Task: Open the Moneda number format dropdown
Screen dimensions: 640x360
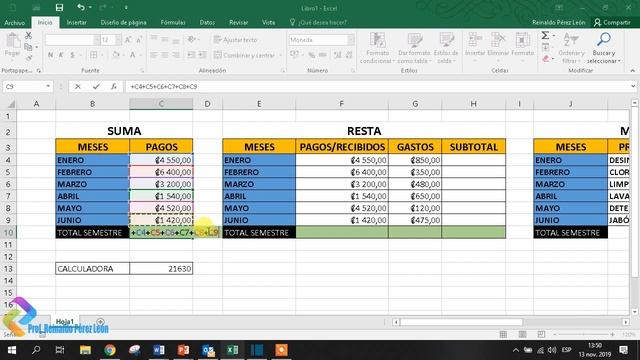Action: tap(351, 40)
